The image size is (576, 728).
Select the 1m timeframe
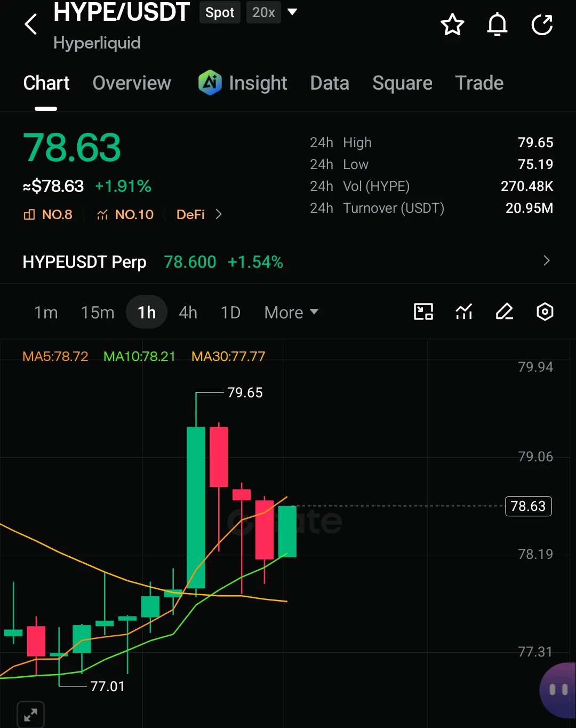point(46,313)
